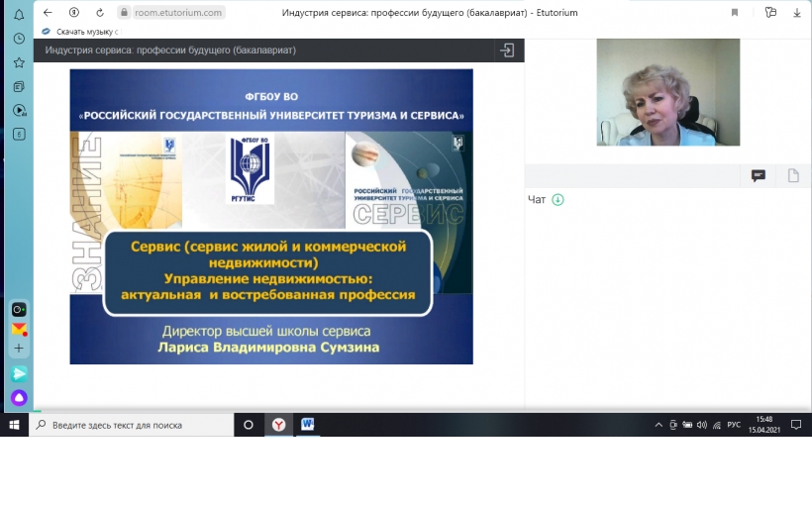This screenshot has height=507, width=812.
Task: Open favorites star in sidebar
Action: pos(19,62)
